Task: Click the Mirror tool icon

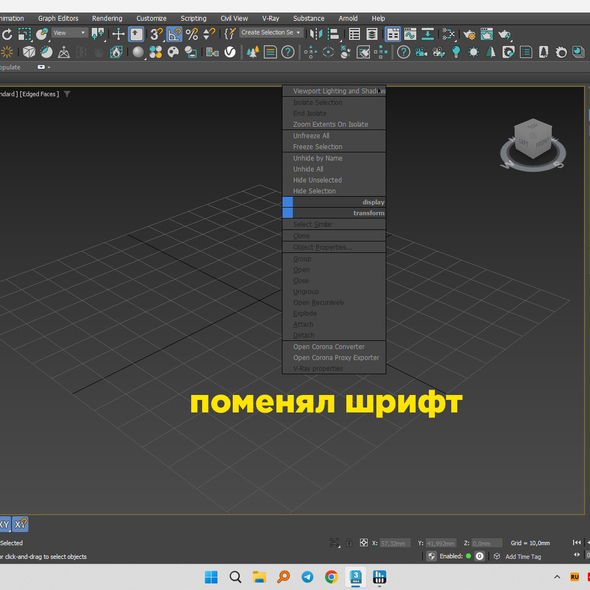Action: tap(315, 34)
